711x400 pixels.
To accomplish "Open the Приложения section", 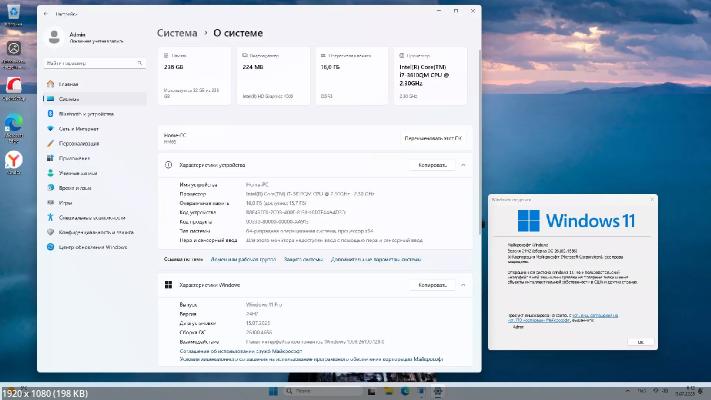I will (94, 158).
